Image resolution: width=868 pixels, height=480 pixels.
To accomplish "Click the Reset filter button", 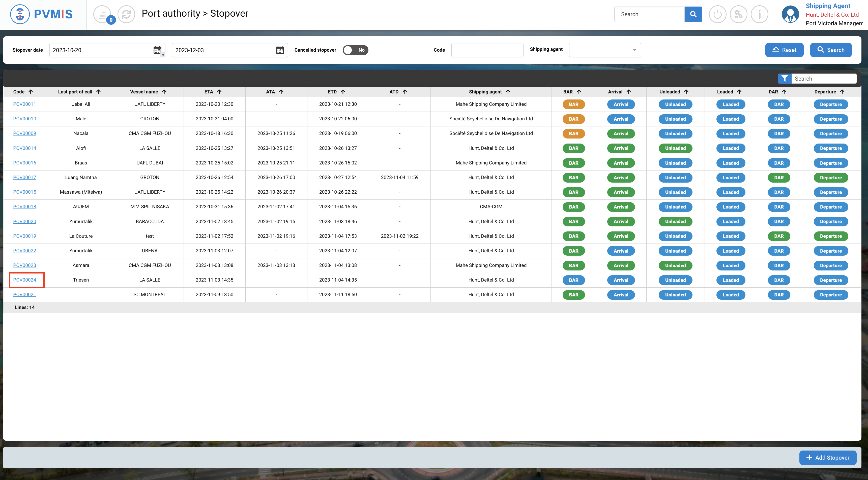I will [784, 50].
